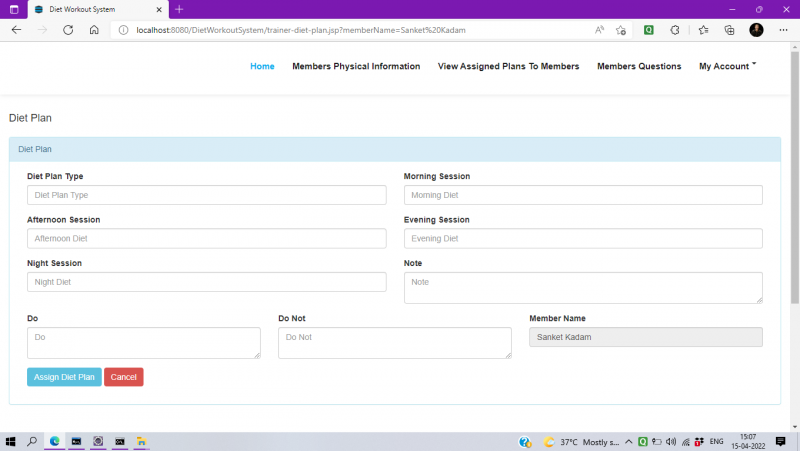Click the page vertical scrollbar thumb
Image resolution: width=800 pixels, height=451 pixels.
click(795, 177)
